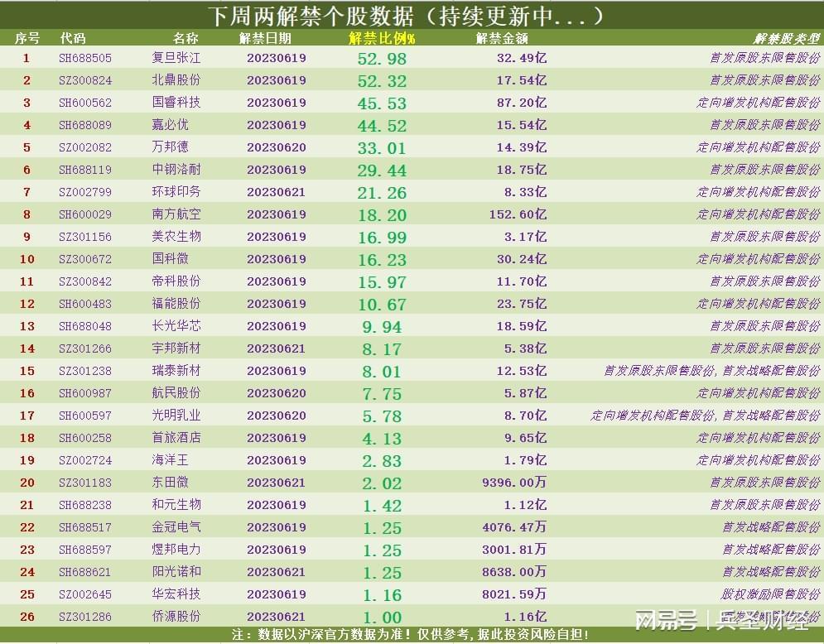Select the stock name 复旦张江
The width and height of the screenshot is (824, 644).
click(176, 58)
